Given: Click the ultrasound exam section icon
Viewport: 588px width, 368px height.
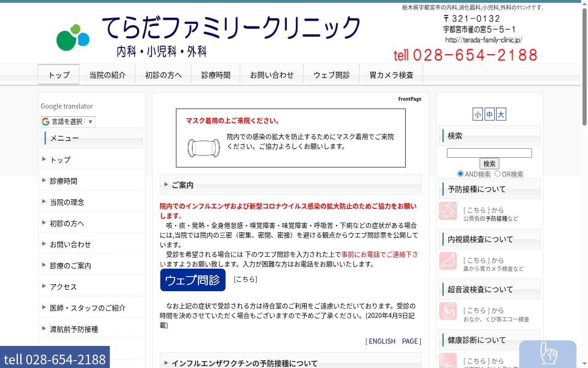Looking at the screenshot, I should tap(448, 311).
